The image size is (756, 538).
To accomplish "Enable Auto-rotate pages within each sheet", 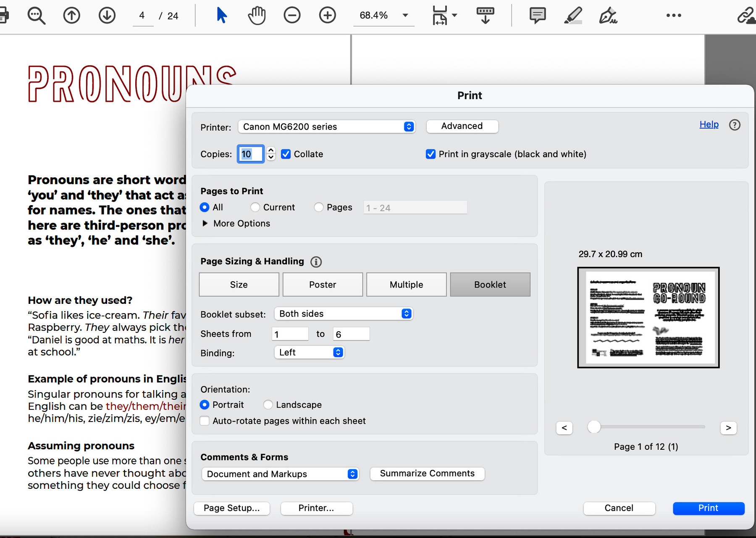I will pos(205,421).
